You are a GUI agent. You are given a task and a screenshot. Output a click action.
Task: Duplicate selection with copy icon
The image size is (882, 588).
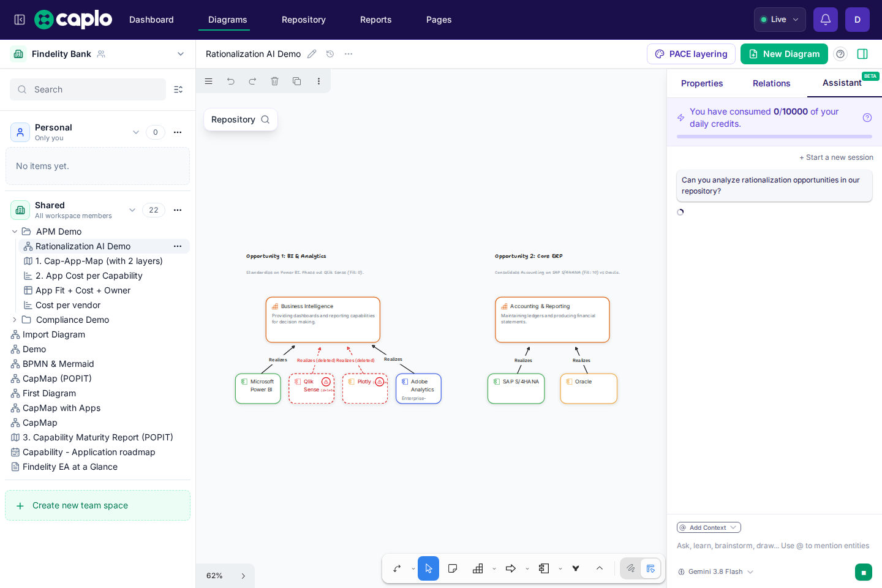point(296,81)
